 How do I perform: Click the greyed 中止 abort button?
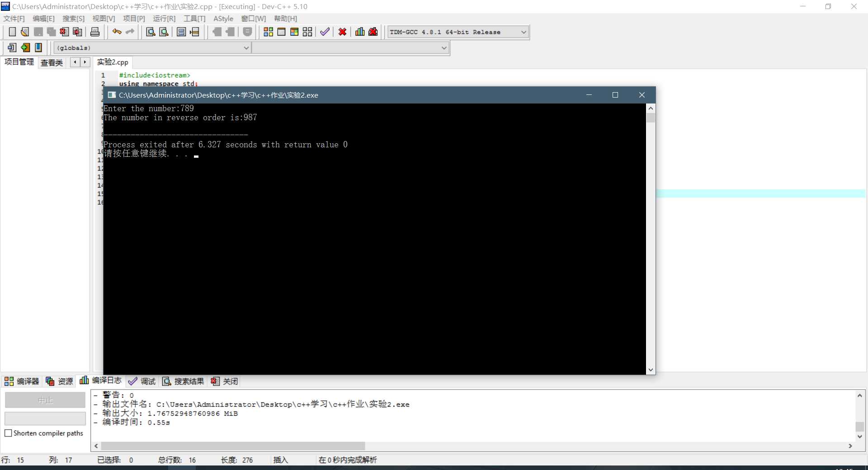[x=45, y=400]
